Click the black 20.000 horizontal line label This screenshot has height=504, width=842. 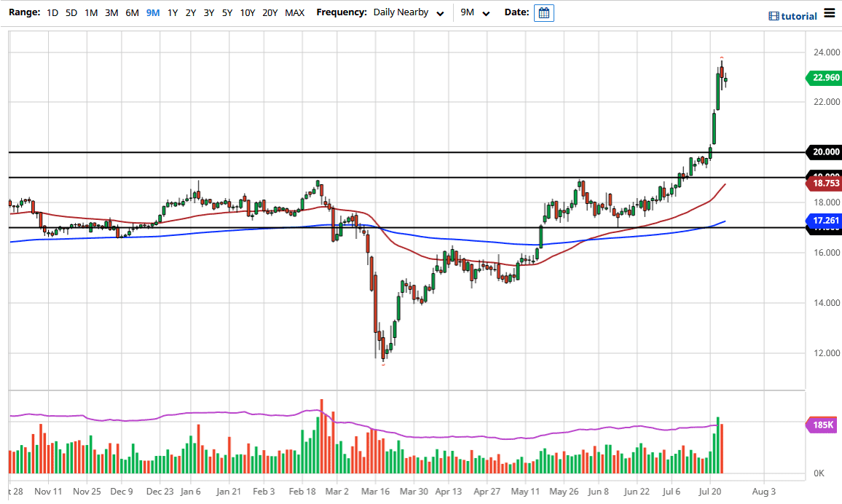pyautogui.click(x=823, y=152)
